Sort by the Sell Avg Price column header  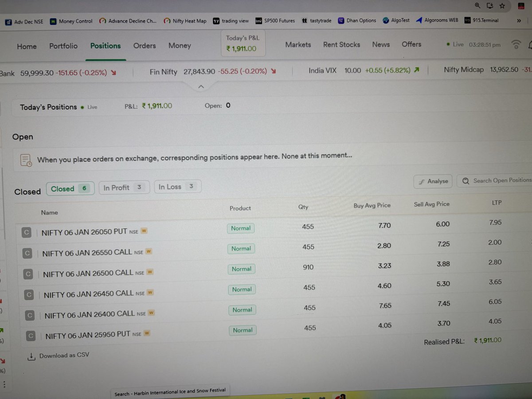431,204
